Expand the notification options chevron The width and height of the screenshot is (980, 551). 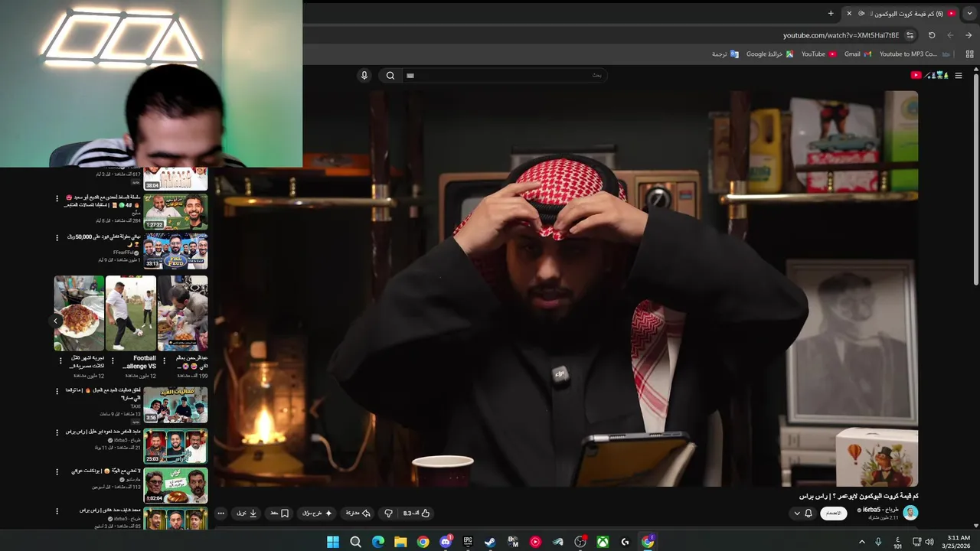797,513
